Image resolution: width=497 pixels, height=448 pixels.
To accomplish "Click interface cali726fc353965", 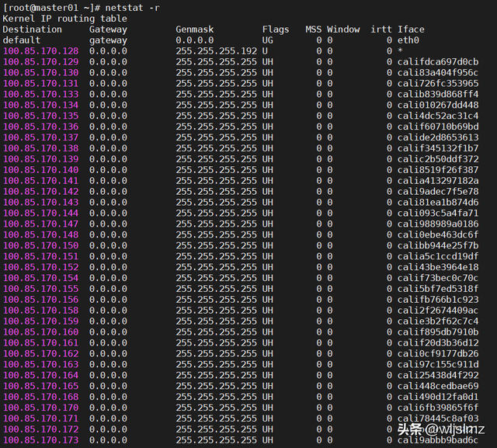I will 438,83.
